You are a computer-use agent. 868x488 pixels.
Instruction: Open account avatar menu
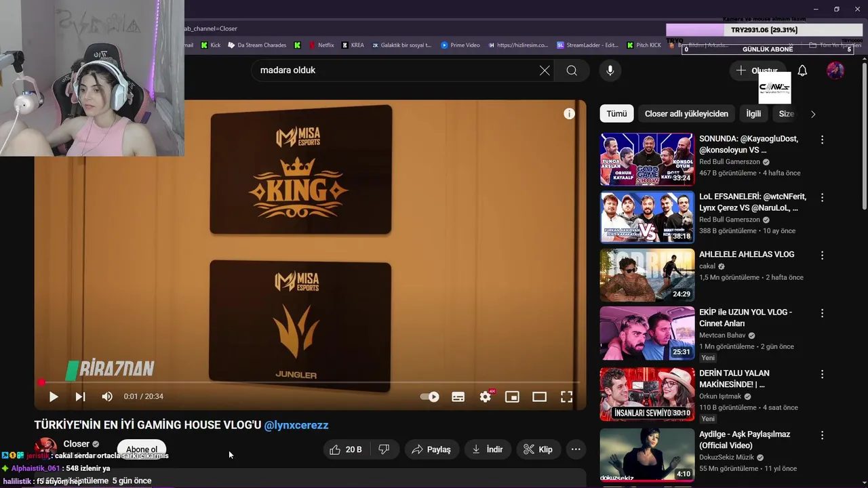835,70
